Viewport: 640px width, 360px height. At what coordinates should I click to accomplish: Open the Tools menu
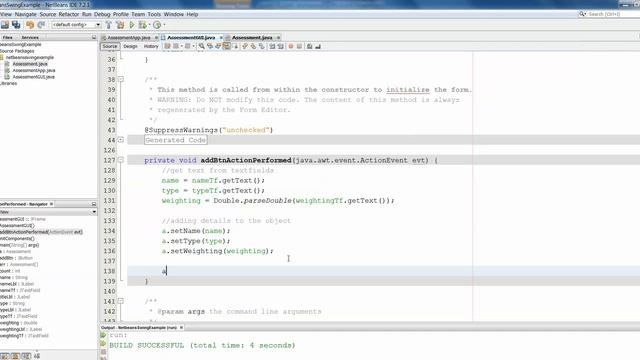coord(154,14)
